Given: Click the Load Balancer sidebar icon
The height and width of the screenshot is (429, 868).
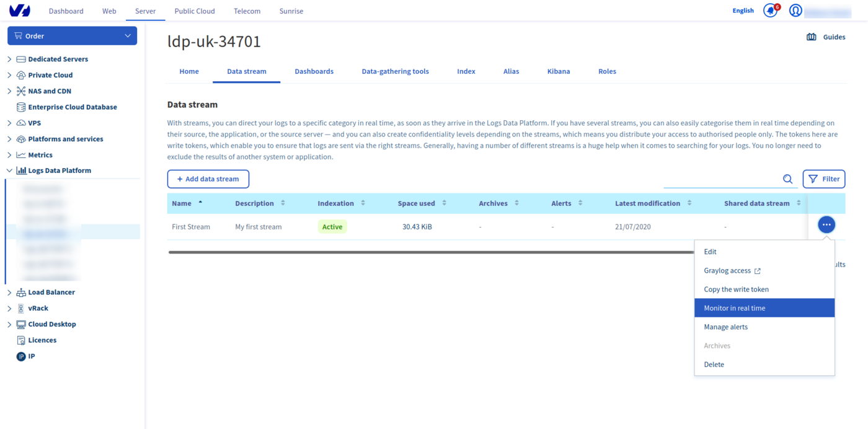Looking at the screenshot, I should point(21,293).
